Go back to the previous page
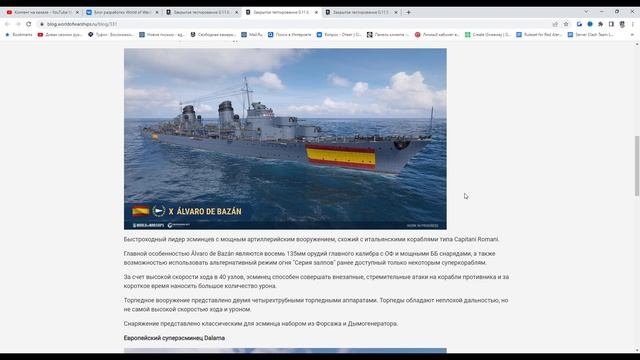Image resolution: width=640 pixels, height=360 pixels. pyautogui.click(x=7, y=24)
